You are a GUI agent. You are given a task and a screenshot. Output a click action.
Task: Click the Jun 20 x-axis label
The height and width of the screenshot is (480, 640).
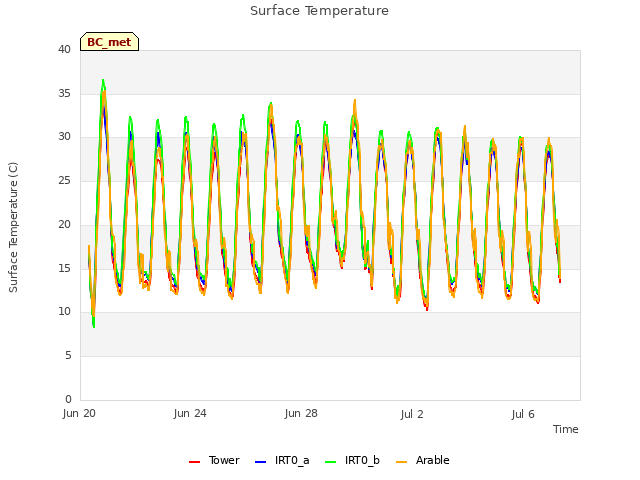pyautogui.click(x=79, y=414)
